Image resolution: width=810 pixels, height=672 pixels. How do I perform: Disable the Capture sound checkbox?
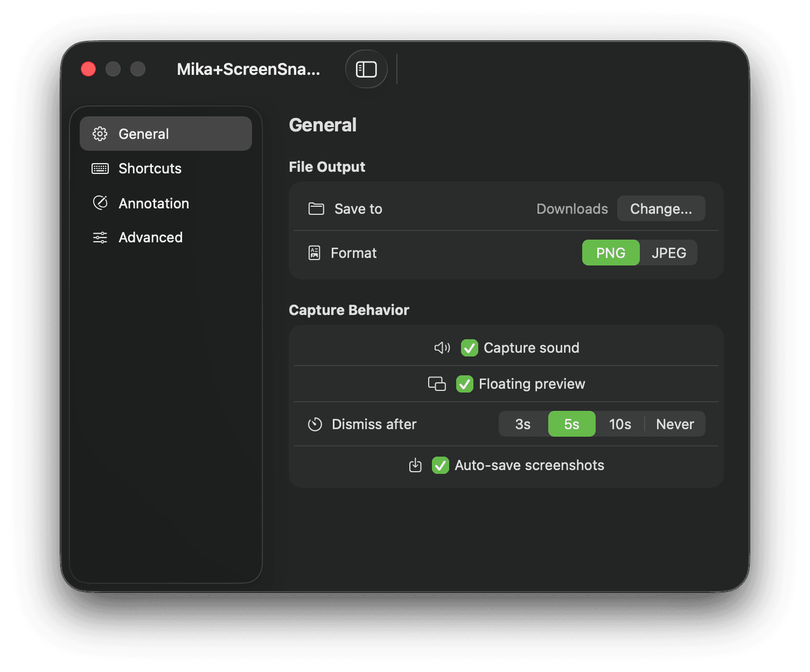click(470, 348)
